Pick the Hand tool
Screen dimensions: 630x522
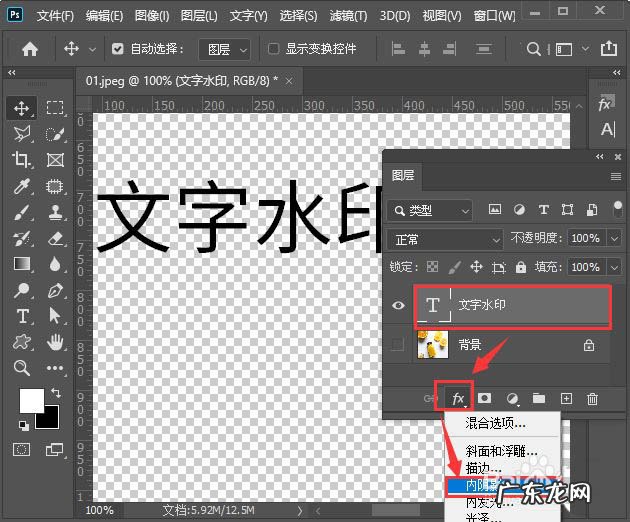tap(55, 342)
